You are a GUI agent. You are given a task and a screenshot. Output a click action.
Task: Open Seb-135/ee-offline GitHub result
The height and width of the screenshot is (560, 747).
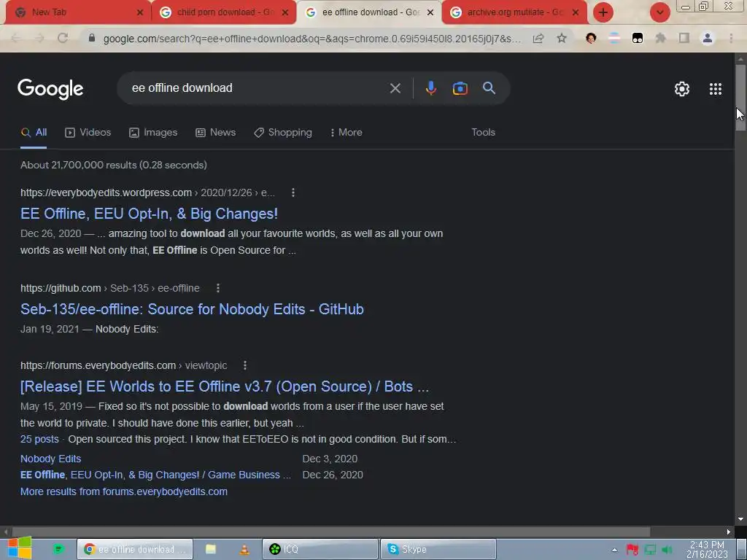192,309
